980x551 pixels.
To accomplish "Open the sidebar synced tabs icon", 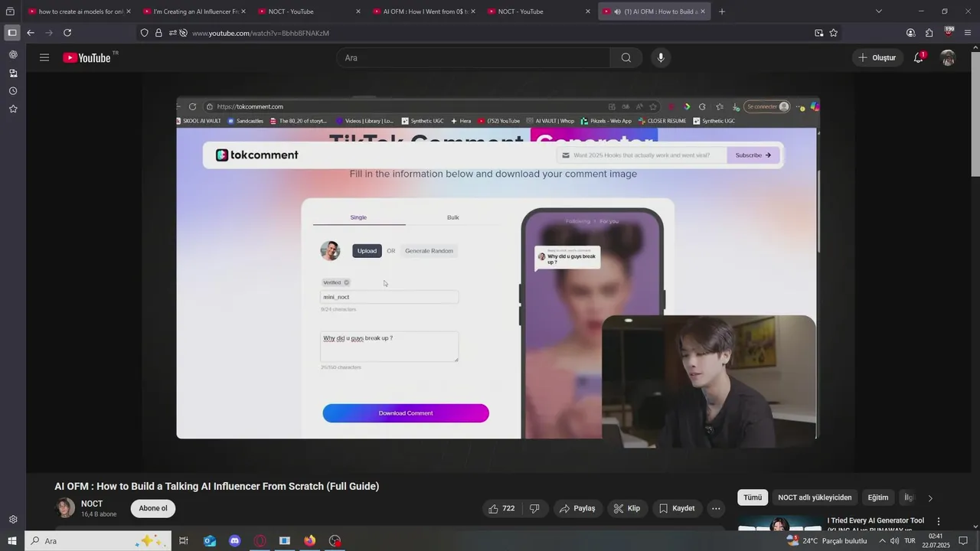I will [13, 73].
